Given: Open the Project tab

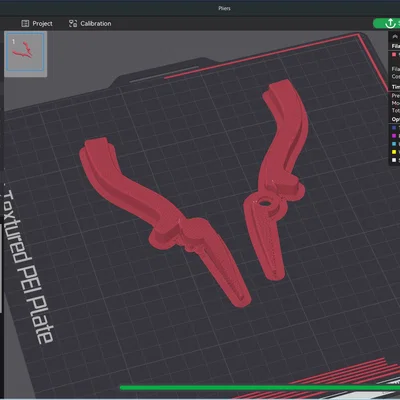Looking at the screenshot, I should 37,23.
